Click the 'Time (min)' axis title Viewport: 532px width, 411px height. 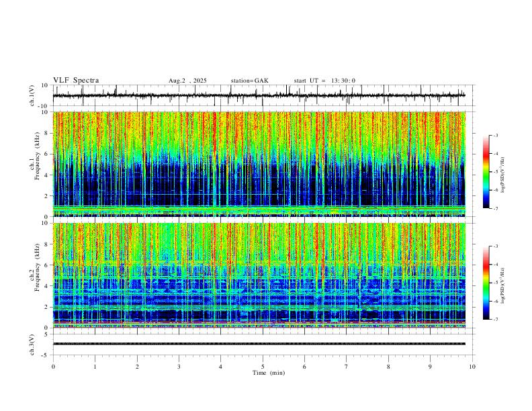tap(269, 373)
